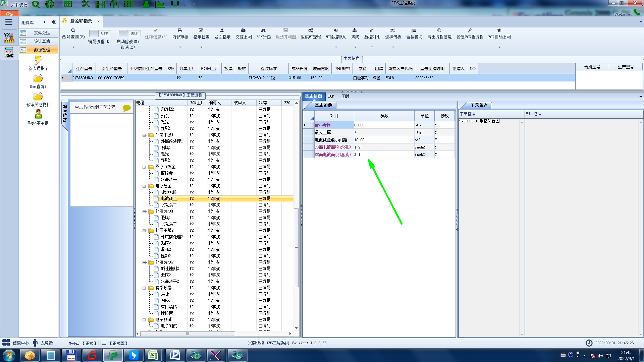644x362 pixels.
Task: Open Bom查询2 folder icon in sidebar
Action: [x=38, y=79]
